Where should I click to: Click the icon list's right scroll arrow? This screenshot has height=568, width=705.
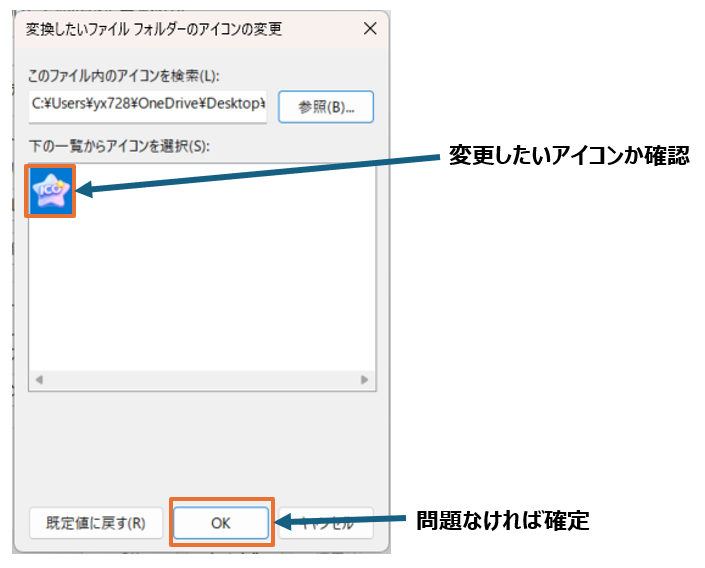[x=365, y=380]
